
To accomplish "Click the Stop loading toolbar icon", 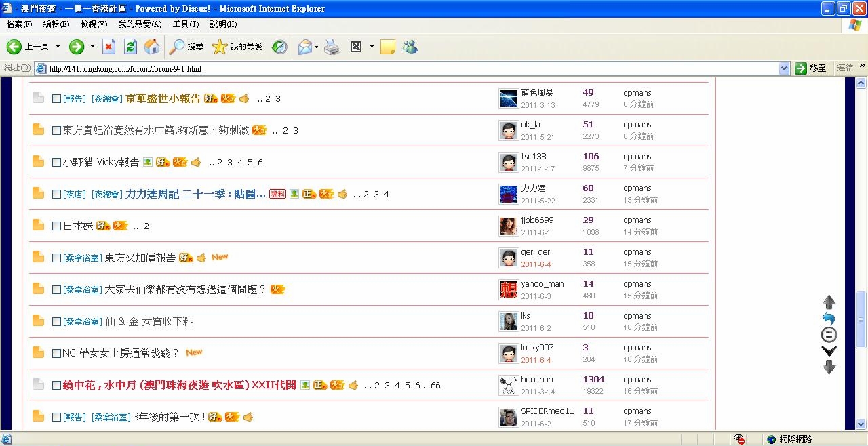I will click(x=108, y=47).
